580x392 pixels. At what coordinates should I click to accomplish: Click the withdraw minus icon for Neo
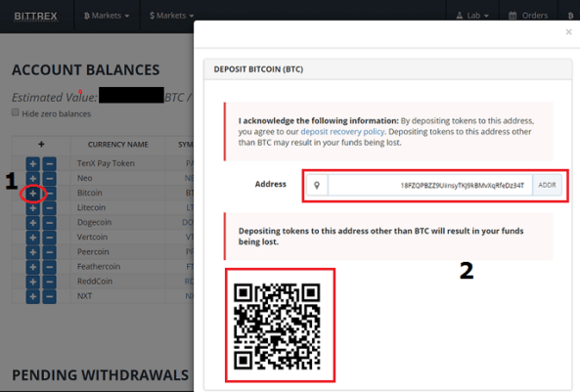49,178
